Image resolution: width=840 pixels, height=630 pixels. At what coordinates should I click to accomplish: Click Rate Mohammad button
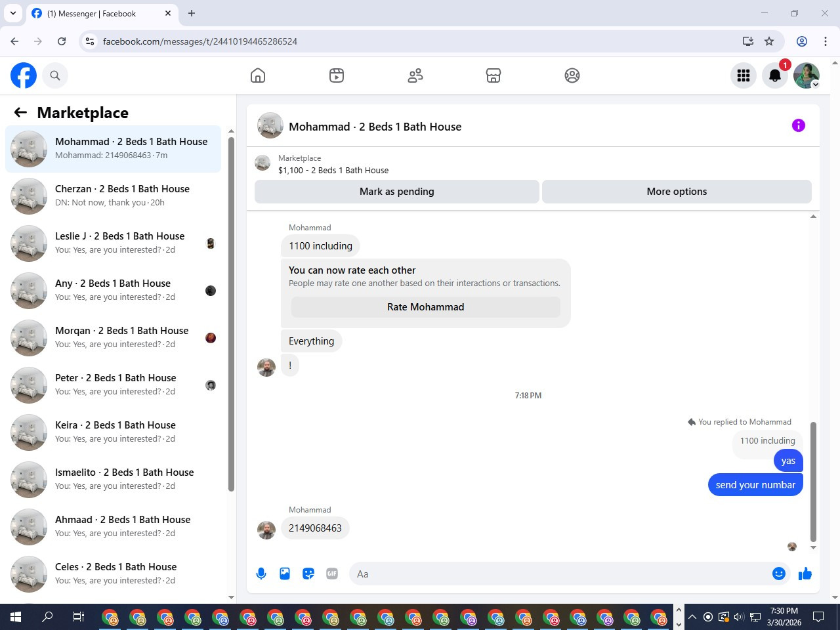coord(426,307)
